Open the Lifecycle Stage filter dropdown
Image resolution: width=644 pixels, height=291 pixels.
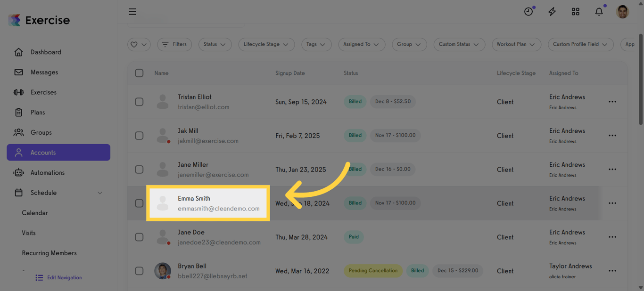266,44
